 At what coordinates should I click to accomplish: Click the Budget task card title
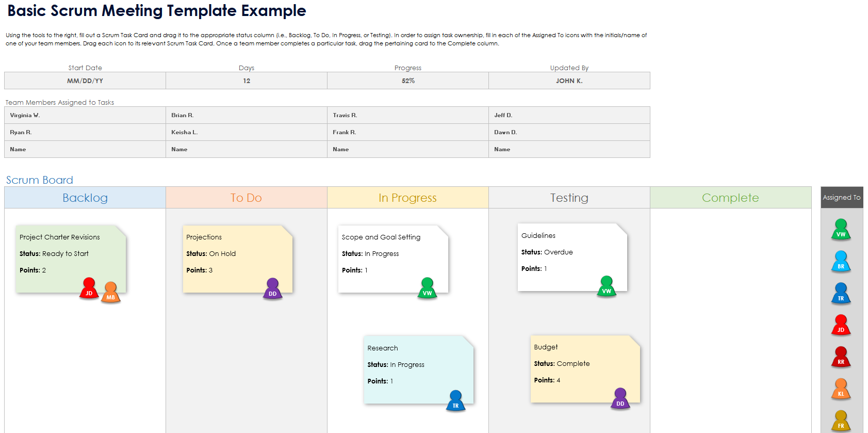pyautogui.click(x=546, y=347)
